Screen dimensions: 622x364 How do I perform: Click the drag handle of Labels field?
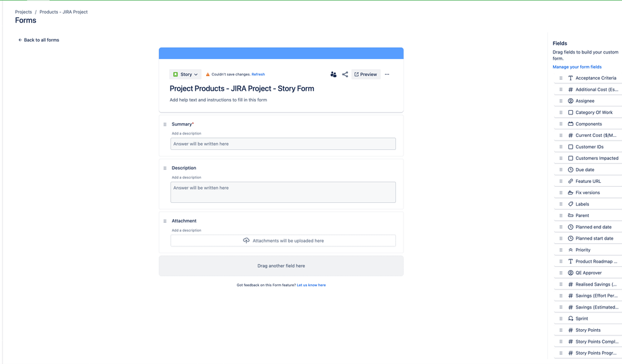tap(561, 204)
